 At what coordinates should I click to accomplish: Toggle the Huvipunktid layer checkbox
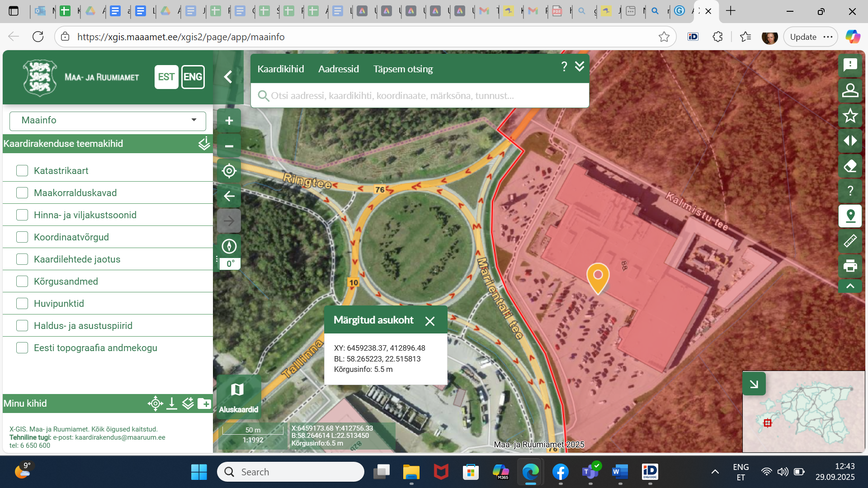22,303
